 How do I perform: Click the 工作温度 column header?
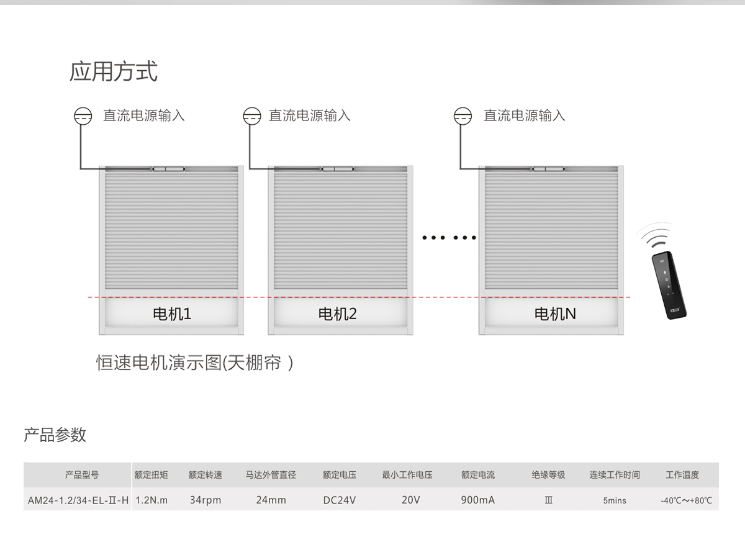(x=682, y=475)
